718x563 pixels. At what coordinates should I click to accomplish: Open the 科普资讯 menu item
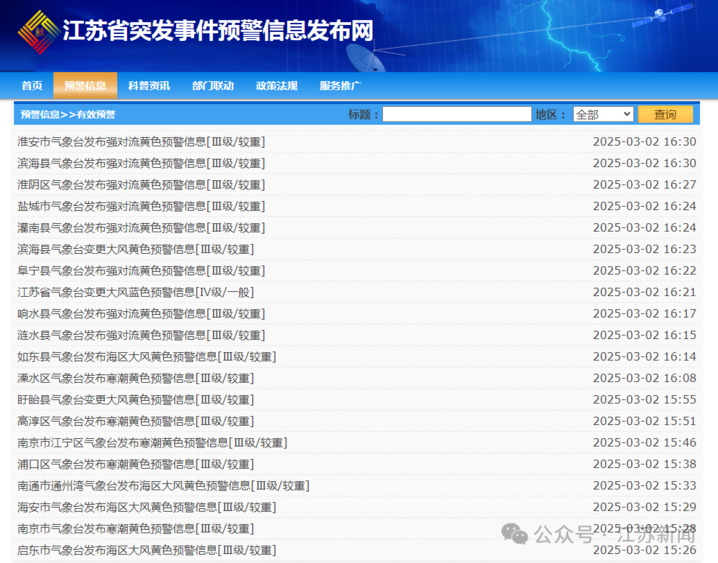[149, 86]
